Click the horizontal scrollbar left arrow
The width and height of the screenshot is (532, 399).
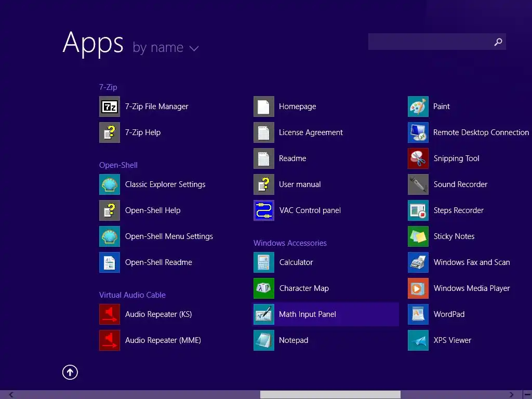(x=11, y=395)
